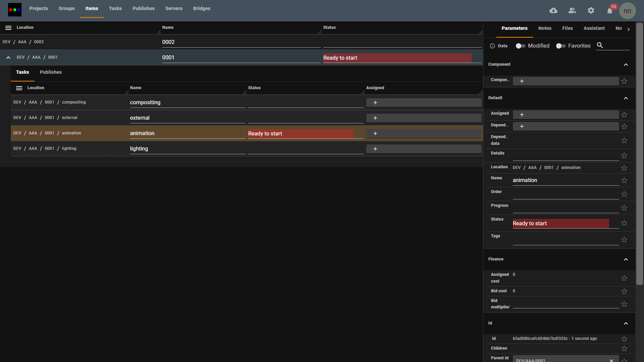The image size is (644, 362).
Task: Open the users management icon
Action: 572,11
